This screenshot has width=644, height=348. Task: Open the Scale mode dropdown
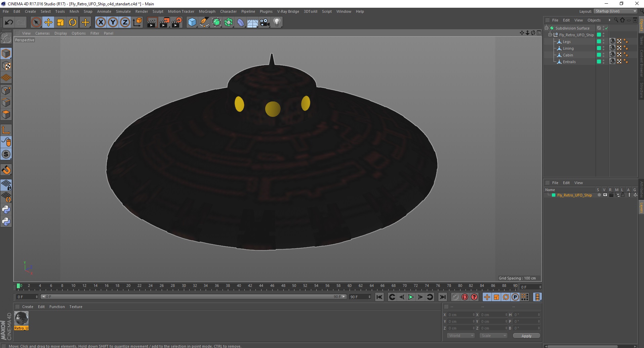click(493, 336)
